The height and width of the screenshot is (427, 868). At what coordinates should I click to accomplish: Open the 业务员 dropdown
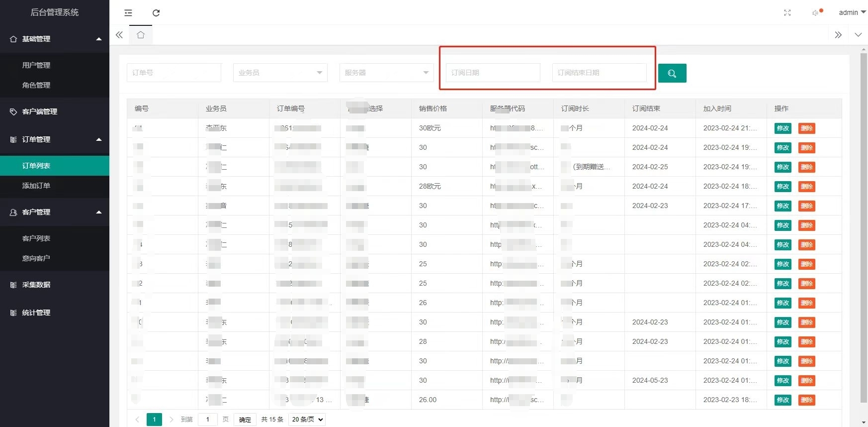tap(280, 73)
